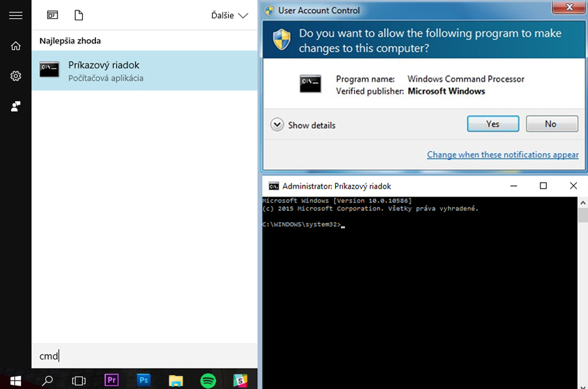The height and width of the screenshot is (389, 588).
Task: Close the User Account Control dialog
Action: click(569, 7)
